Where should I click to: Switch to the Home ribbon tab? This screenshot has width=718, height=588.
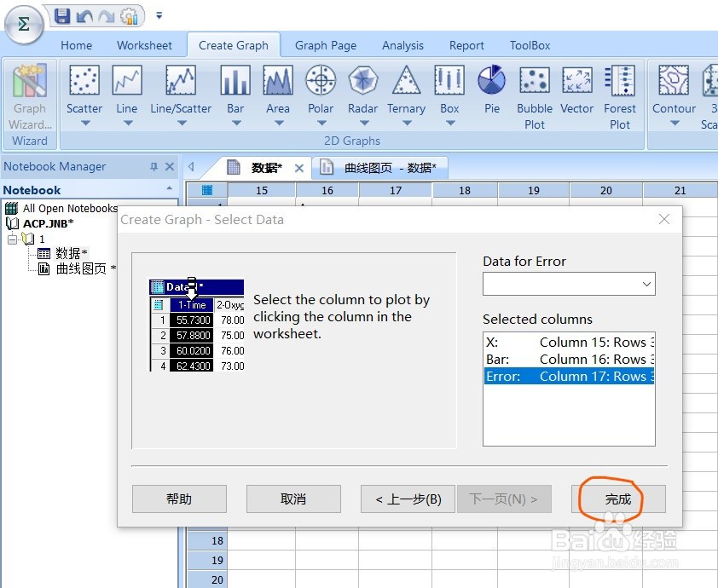pos(77,45)
